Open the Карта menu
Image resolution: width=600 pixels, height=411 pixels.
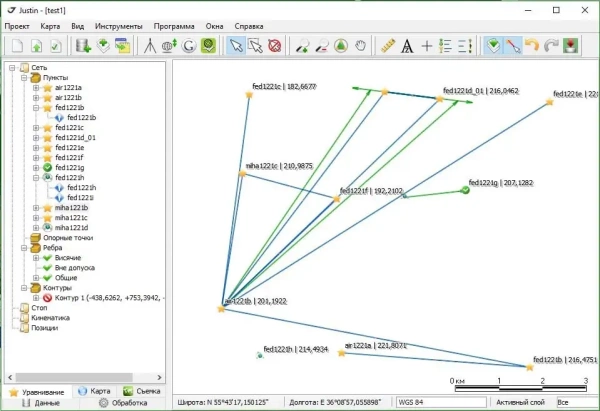pyautogui.click(x=50, y=26)
